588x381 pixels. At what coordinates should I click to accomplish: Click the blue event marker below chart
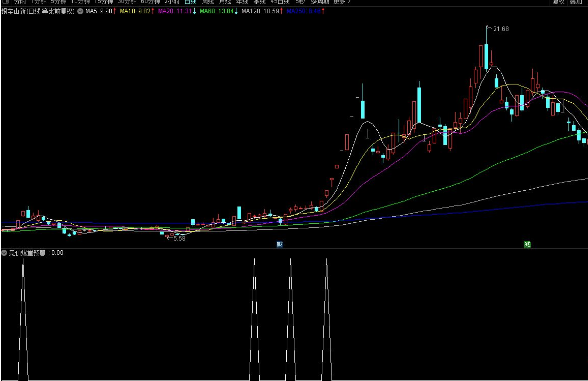pos(279,244)
